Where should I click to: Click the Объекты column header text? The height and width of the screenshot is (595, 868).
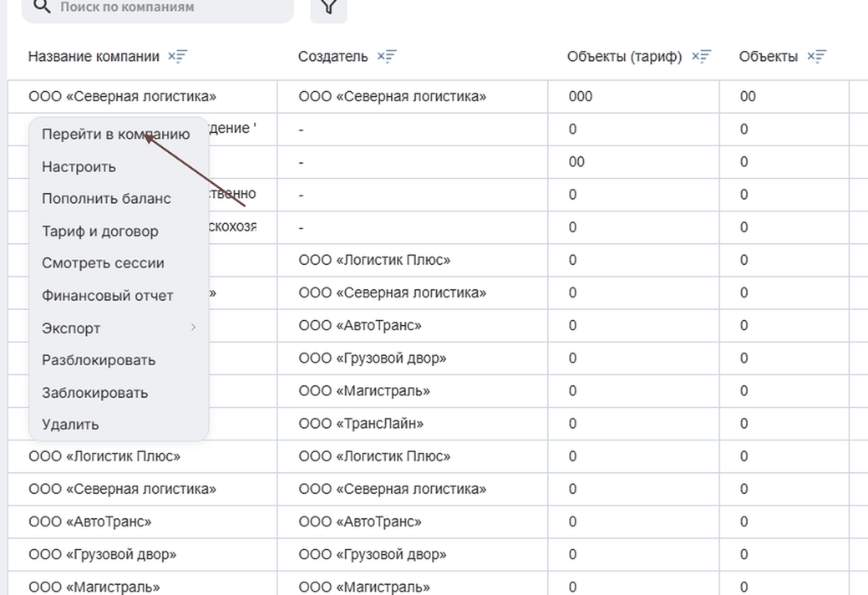[769, 57]
